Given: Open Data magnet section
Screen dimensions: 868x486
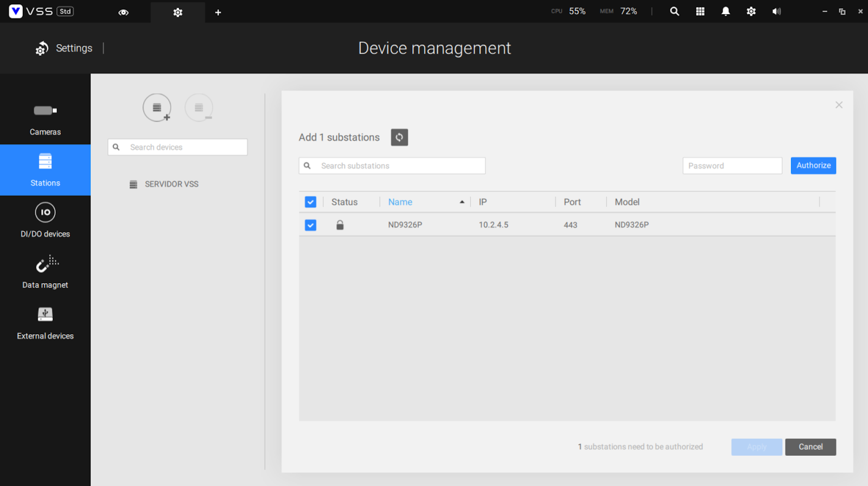Looking at the screenshot, I should [x=45, y=272].
